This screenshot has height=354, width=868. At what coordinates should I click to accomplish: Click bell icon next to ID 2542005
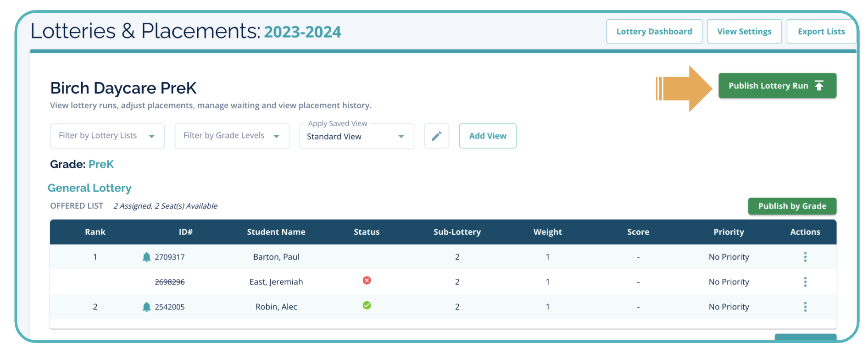pos(146,307)
